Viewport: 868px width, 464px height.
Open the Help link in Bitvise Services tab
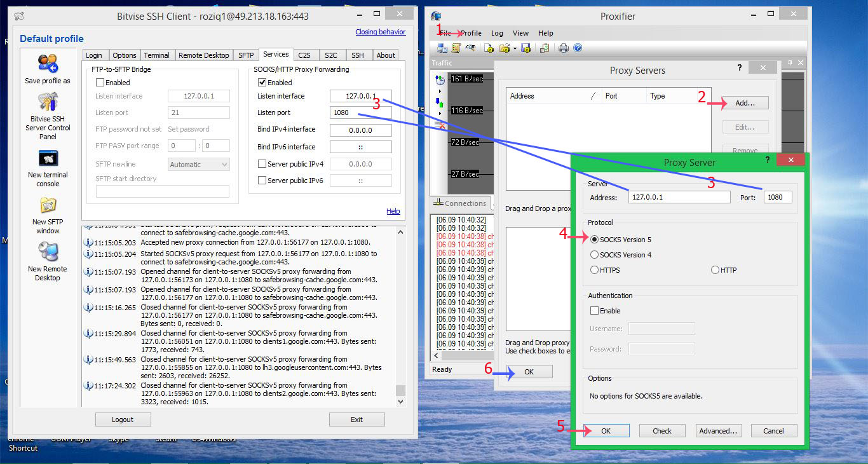[393, 211]
